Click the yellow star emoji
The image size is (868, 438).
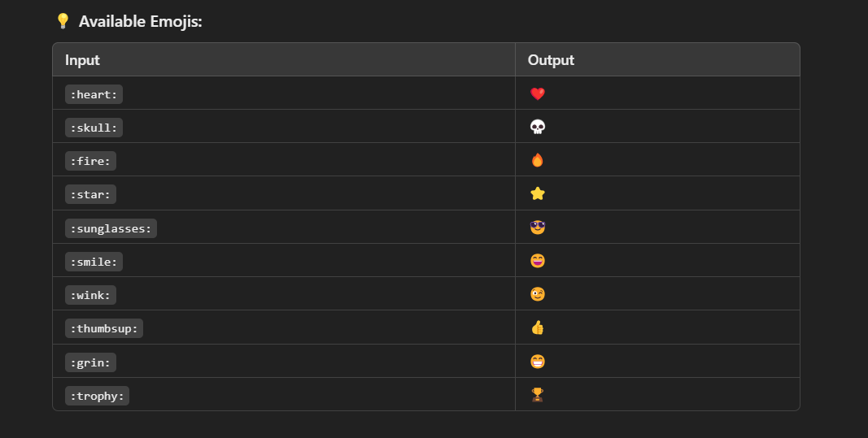(x=538, y=193)
